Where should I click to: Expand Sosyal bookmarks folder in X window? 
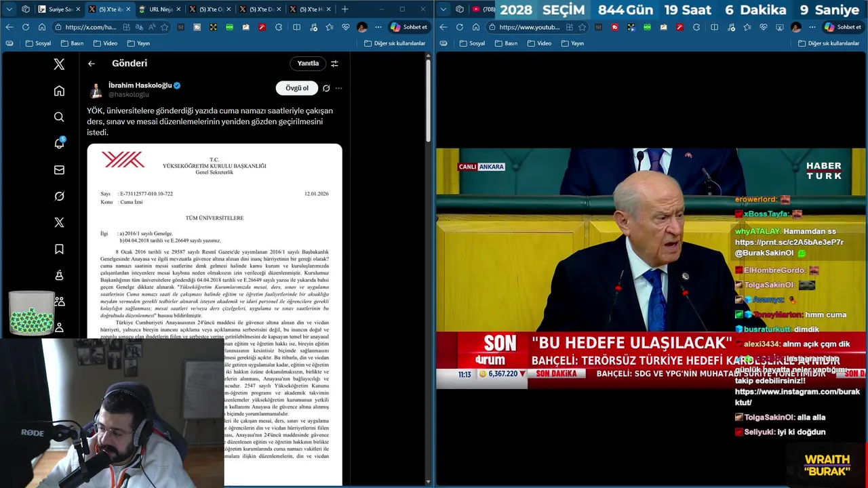pos(38,43)
